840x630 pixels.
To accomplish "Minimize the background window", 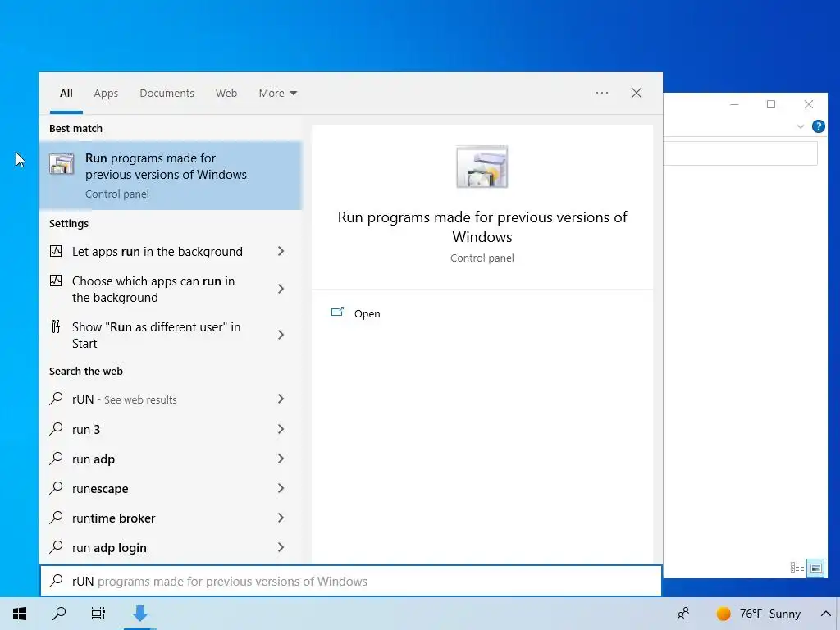I will coord(734,104).
